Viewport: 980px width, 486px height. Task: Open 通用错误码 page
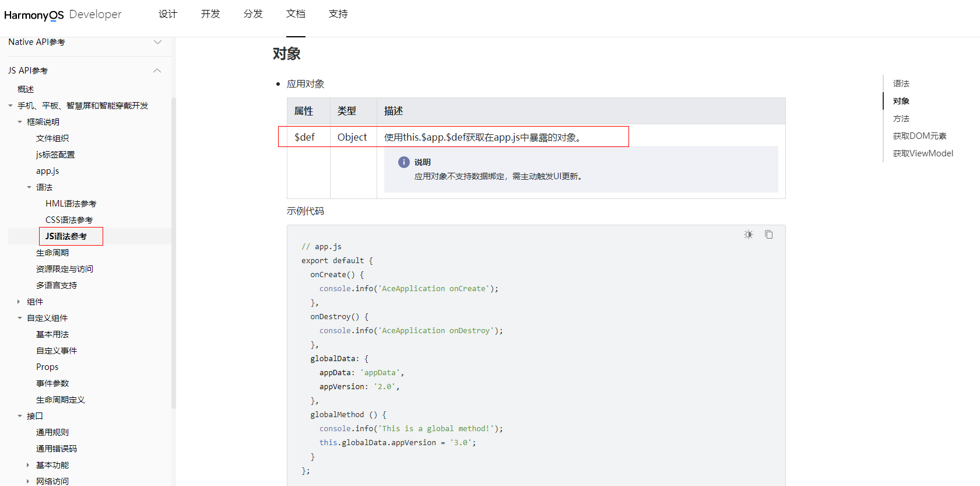click(x=57, y=449)
